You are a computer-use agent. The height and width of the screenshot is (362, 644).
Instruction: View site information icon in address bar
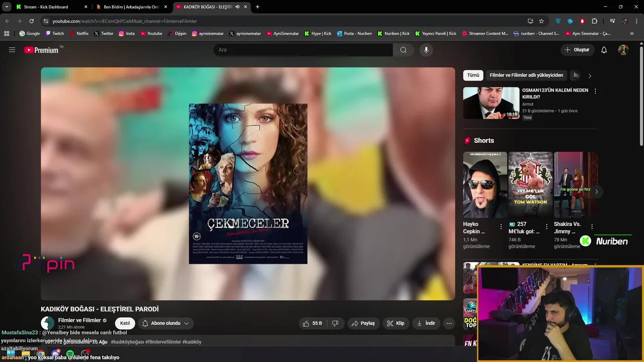pyautogui.click(x=46, y=21)
